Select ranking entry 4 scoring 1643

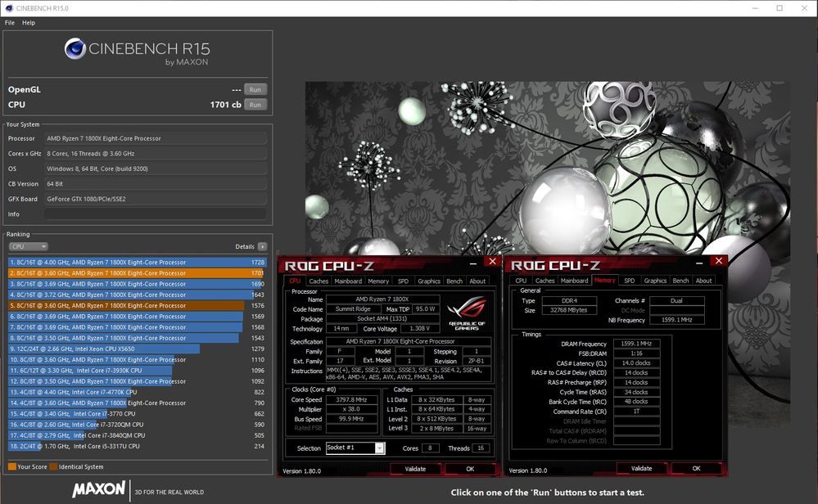[138, 295]
